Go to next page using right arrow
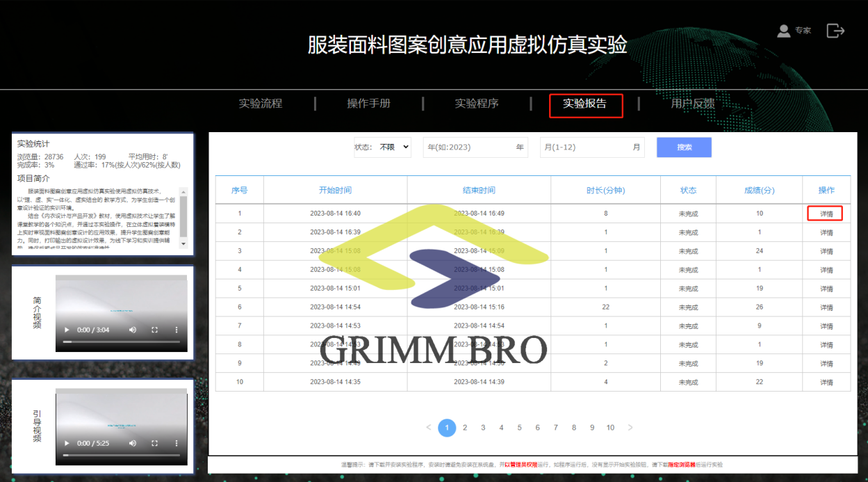This screenshot has width=868, height=482. pos(630,428)
